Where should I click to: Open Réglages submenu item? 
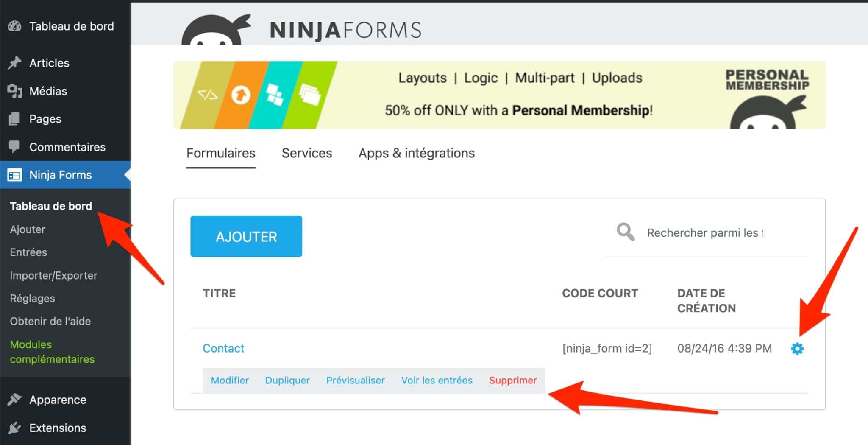pyautogui.click(x=32, y=299)
